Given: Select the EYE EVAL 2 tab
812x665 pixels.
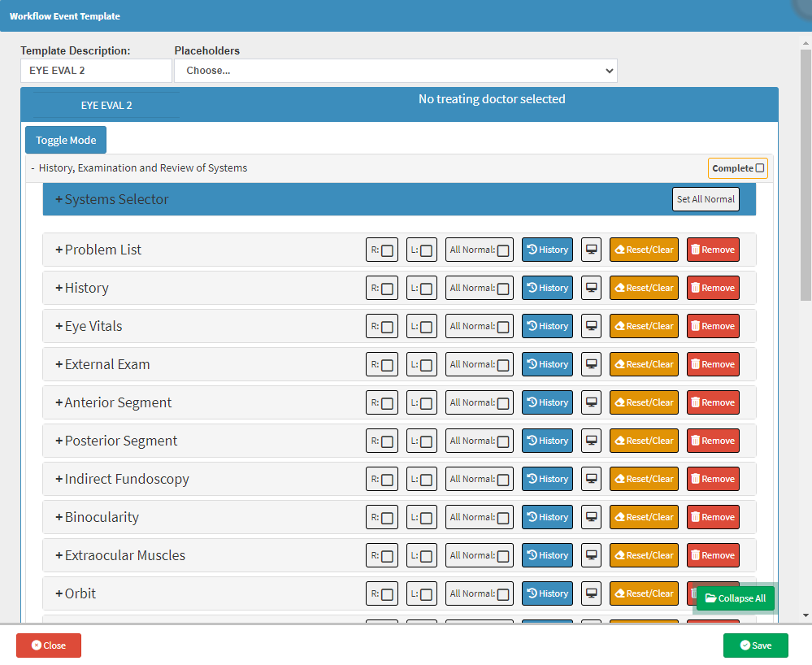Looking at the screenshot, I should pos(106,106).
